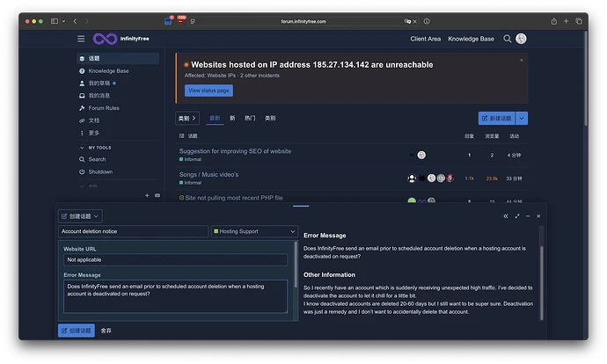
Task: Click the Safari share icon
Action: [x=554, y=21]
